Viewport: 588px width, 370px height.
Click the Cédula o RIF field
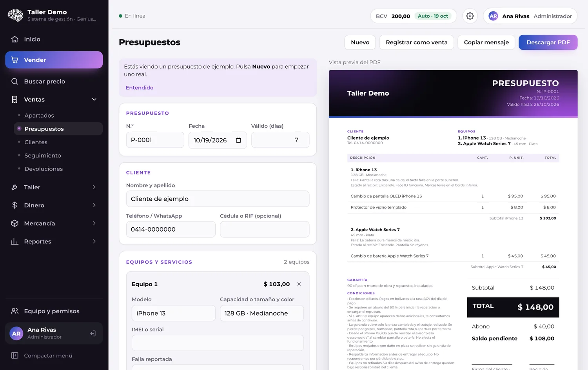[x=265, y=229]
